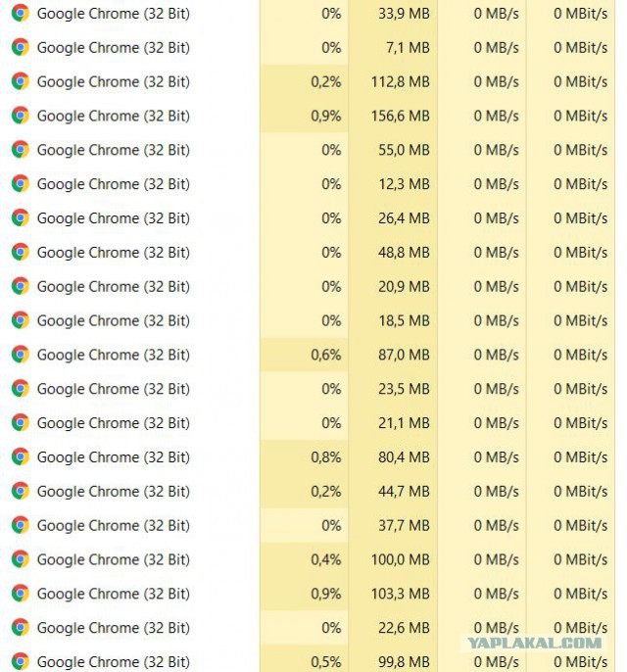This screenshot has width=627, height=672.
Task: Click the 0,4% CPU usage cell
Action: [325, 559]
